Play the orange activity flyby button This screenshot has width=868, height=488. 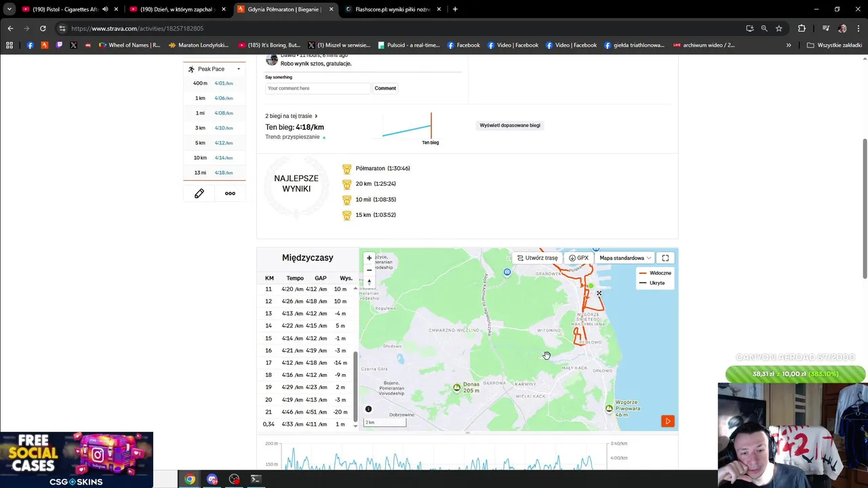(x=667, y=421)
